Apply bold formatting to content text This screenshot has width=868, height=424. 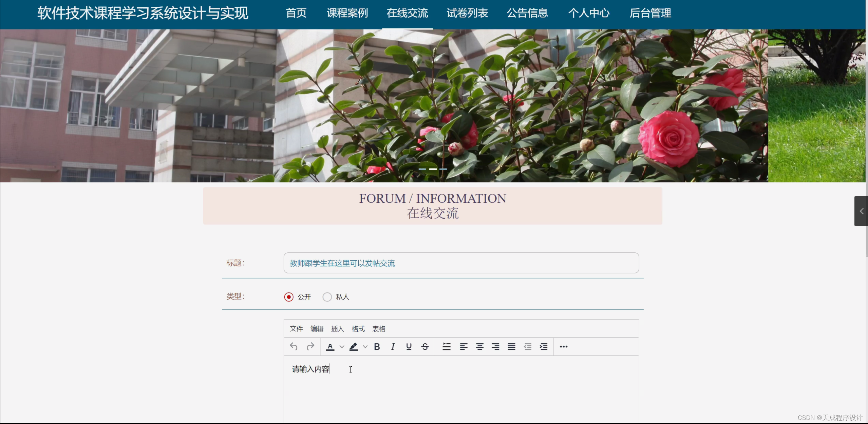click(377, 346)
